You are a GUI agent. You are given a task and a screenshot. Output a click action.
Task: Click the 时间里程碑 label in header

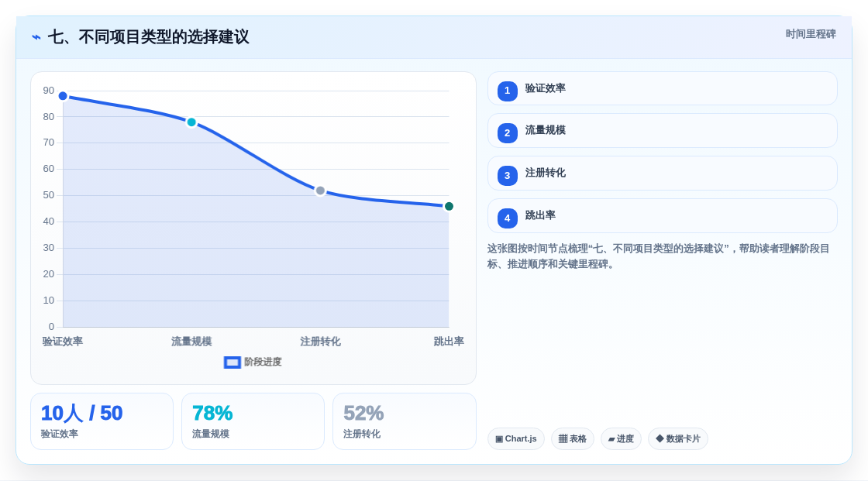pos(811,34)
